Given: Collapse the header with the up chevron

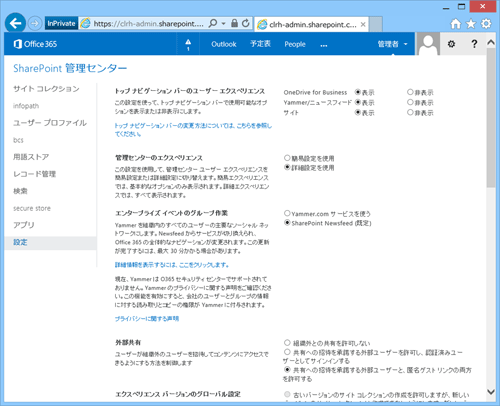Looking at the screenshot, I should tap(491, 42).
